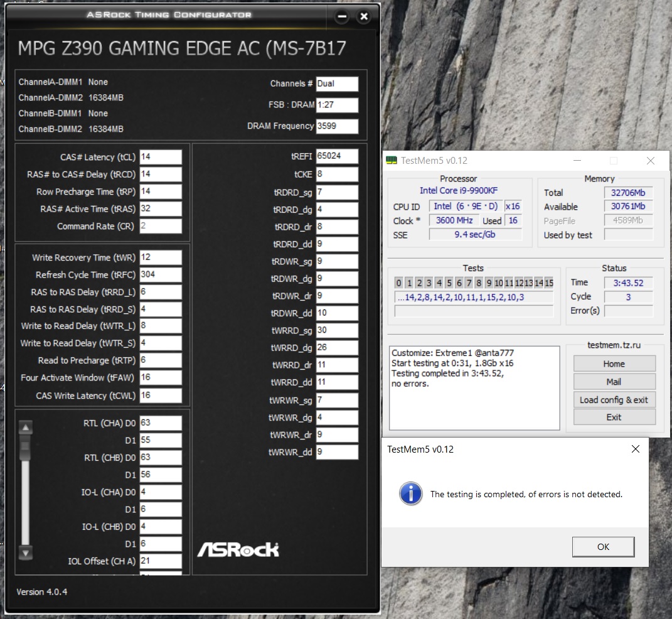Click the PageFile value 4589Mb
This screenshot has width=672, height=619.
(628, 220)
